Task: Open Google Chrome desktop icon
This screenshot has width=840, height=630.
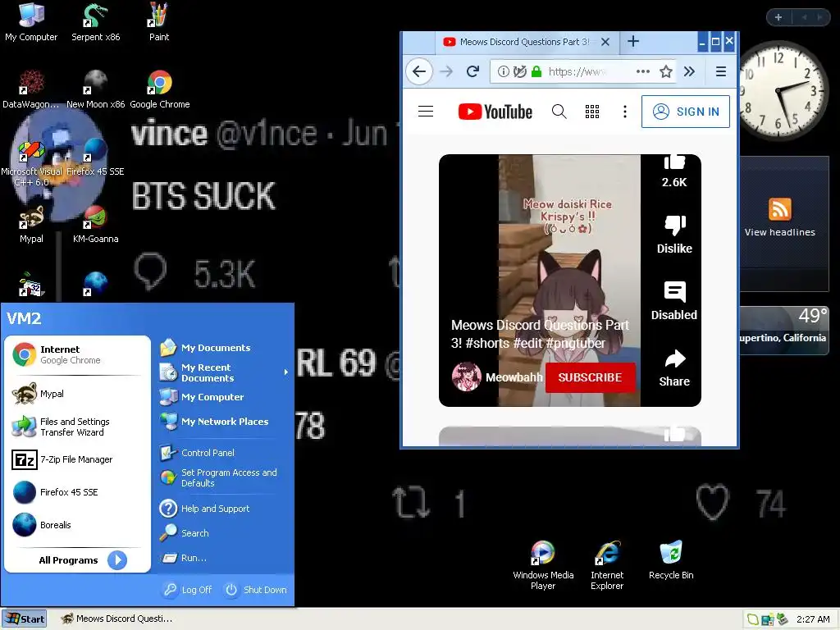Action: click(x=160, y=89)
